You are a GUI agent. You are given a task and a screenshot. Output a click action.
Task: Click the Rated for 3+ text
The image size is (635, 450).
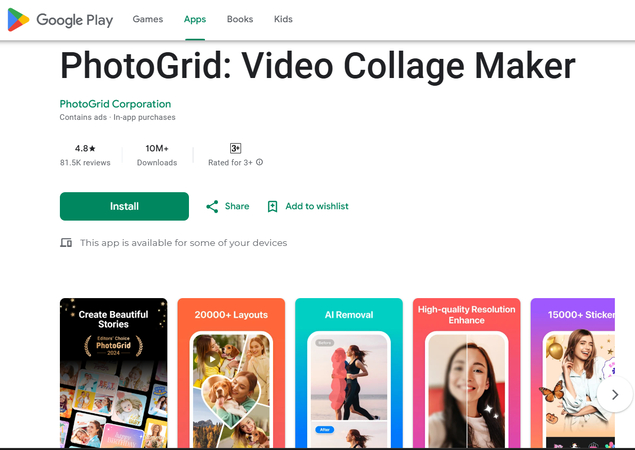[x=230, y=163]
